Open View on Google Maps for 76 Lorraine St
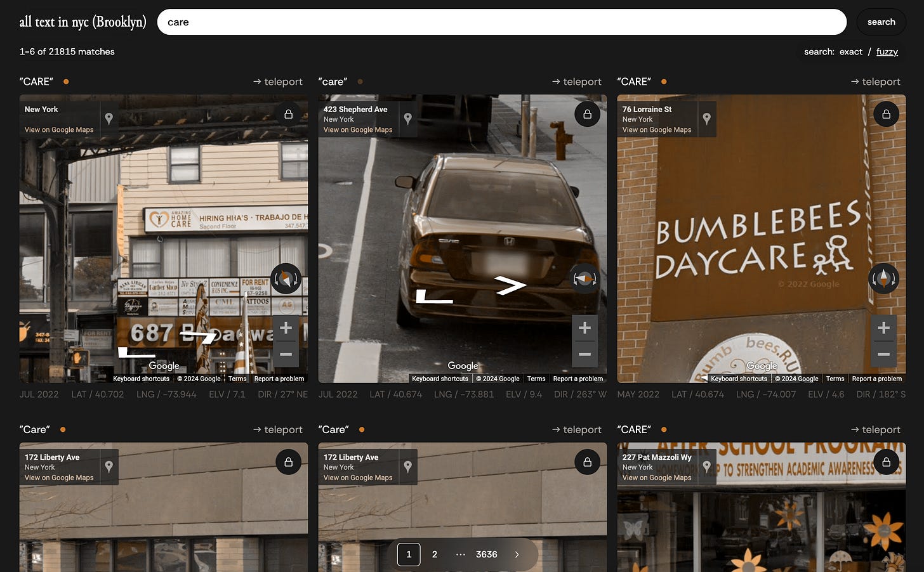 coord(657,130)
